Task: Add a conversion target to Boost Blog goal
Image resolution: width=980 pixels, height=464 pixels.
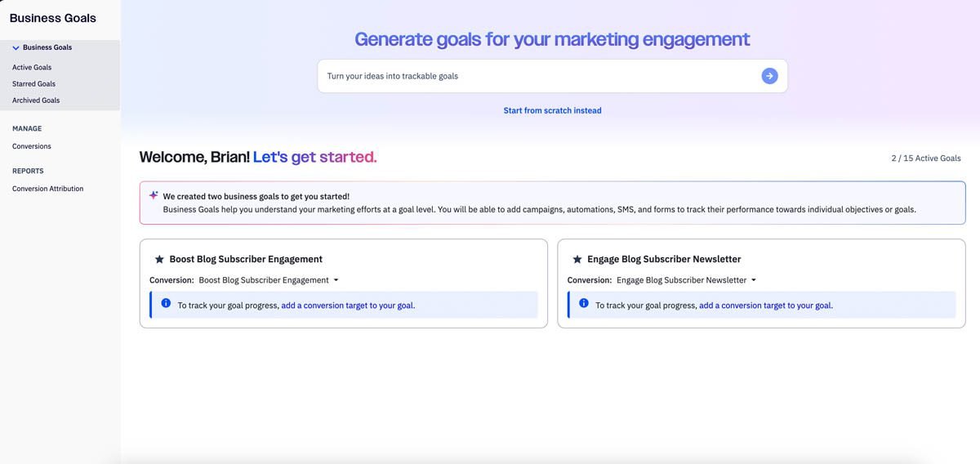Action: (348, 306)
